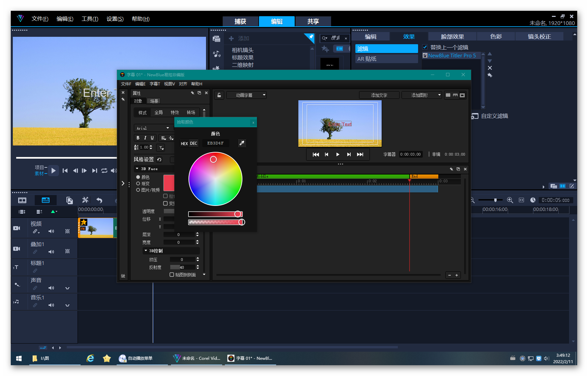Open the 字幕T menu in titler window
Screen dimensions: 588x376
[x=155, y=84]
